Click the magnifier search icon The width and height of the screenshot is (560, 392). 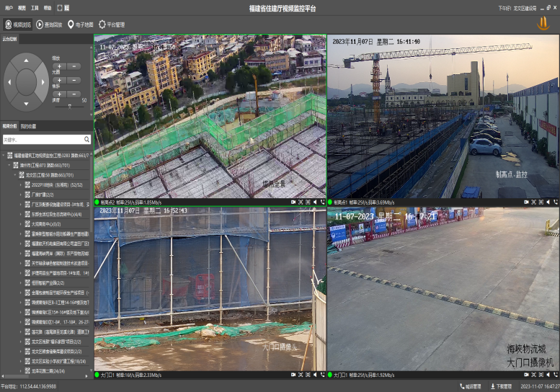[x=86, y=139]
